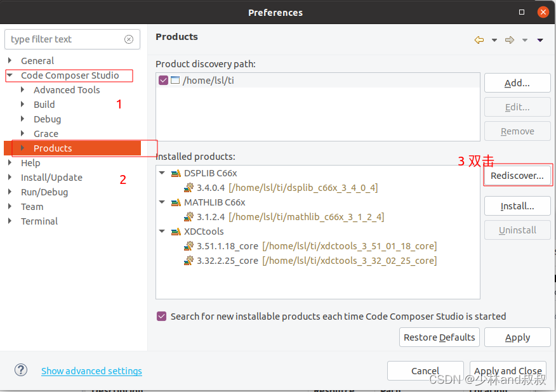The image size is (556, 392).
Task: Click into the type filter text field
Action: click(65, 39)
